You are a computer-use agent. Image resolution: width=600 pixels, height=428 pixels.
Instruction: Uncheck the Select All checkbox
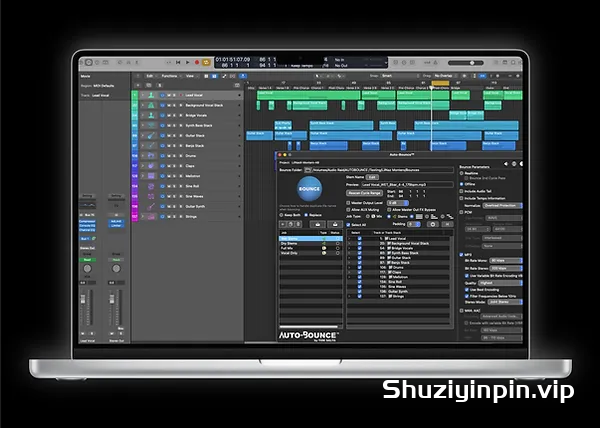(348, 225)
